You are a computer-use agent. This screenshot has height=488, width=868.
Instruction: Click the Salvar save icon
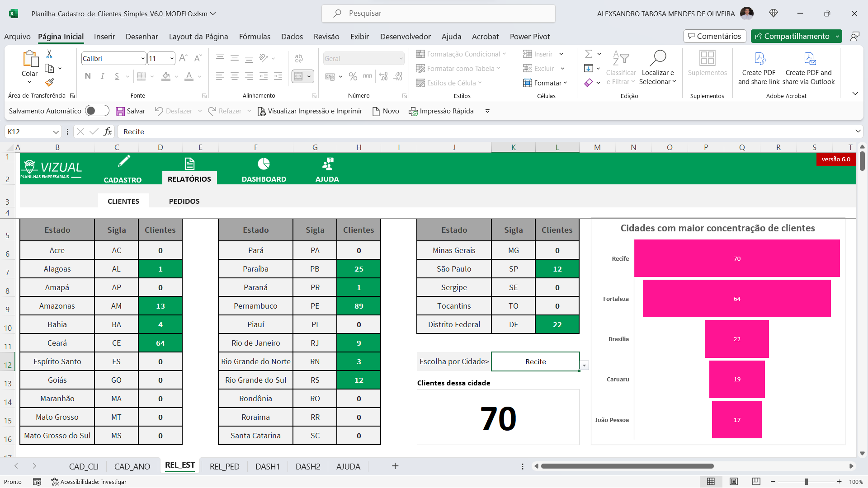[120, 111]
